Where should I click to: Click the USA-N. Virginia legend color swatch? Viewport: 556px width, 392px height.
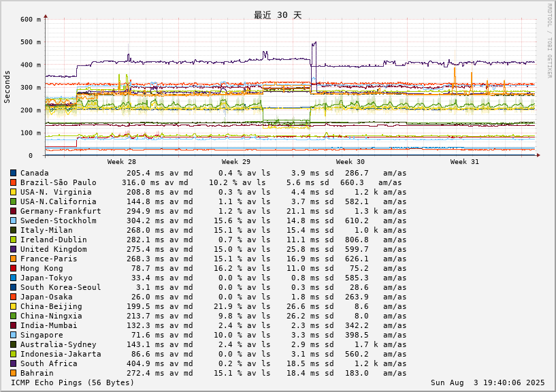13,193
